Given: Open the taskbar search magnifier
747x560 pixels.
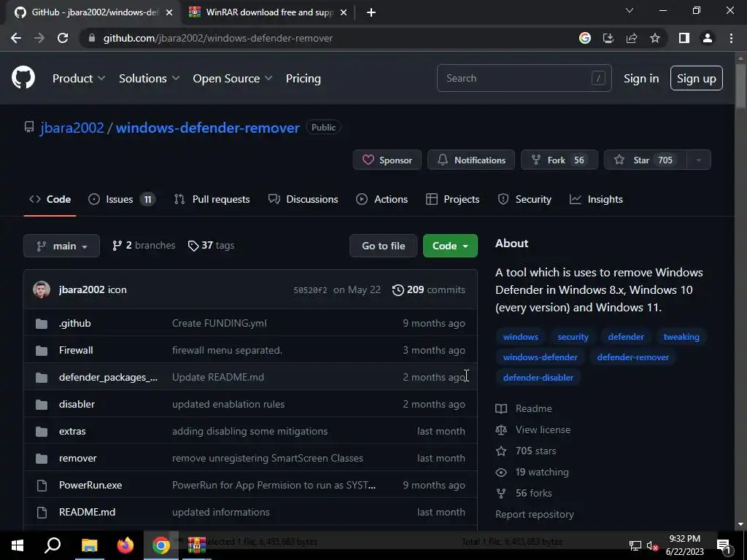Looking at the screenshot, I should (53, 545).
